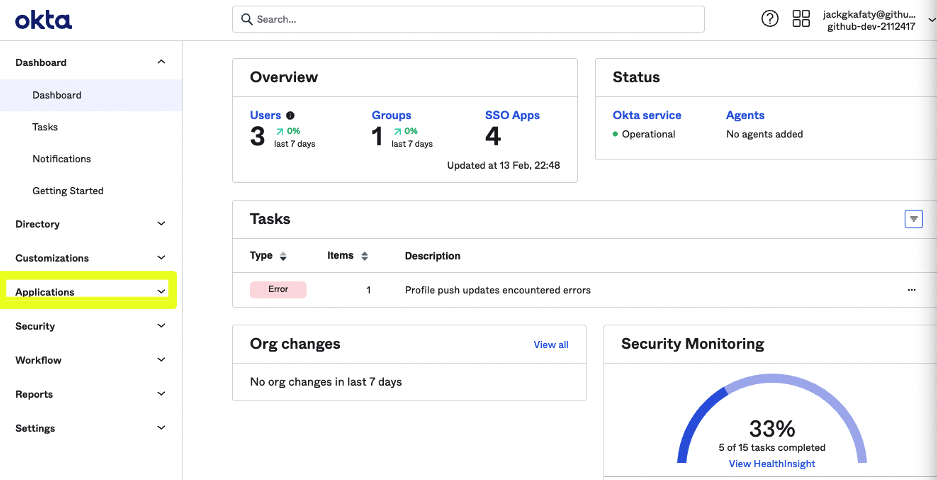Screen dimensions: 937x480
Task: Open the Users link in Overview
Action: [x=265, y=115]
